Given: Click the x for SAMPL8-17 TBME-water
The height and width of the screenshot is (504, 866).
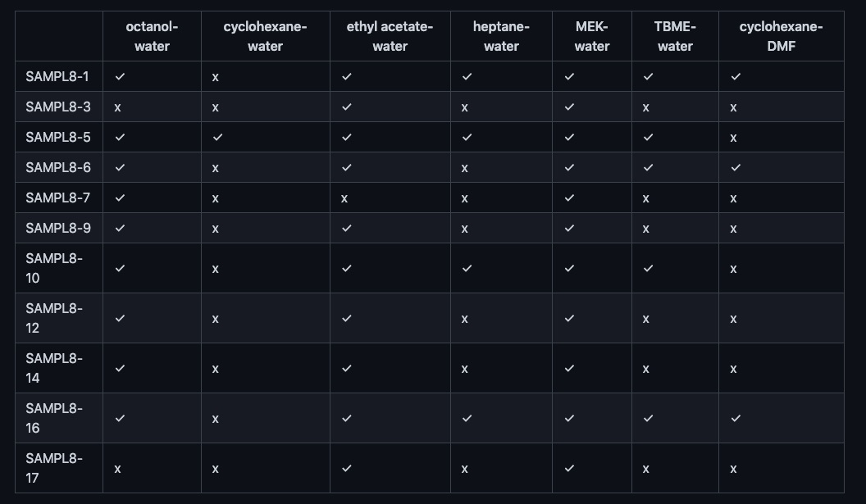Looking at the screenshot, I should [x=645, y=469].
